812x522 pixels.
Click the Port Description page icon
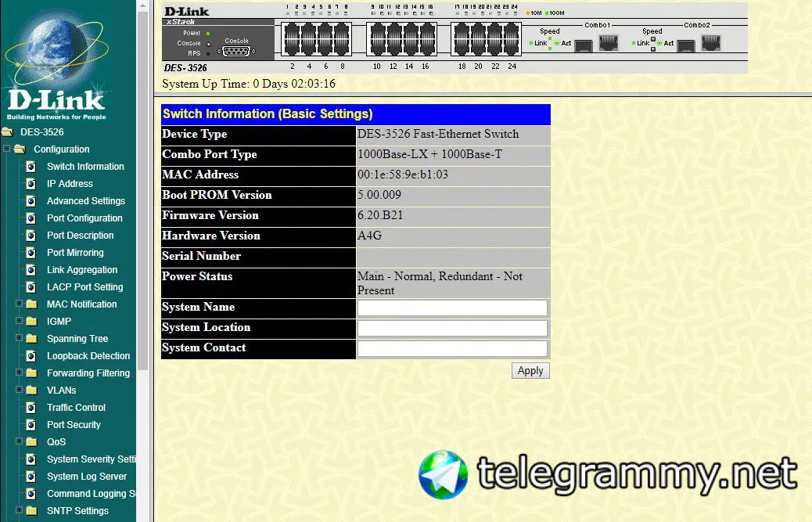(x=31, y=236)
